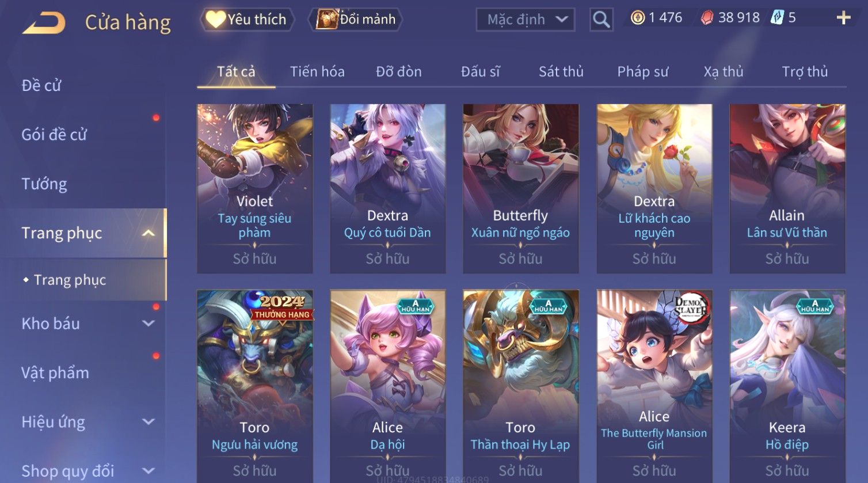Open search with the magnifier icon
868x483 pixels.
(601, 20)
